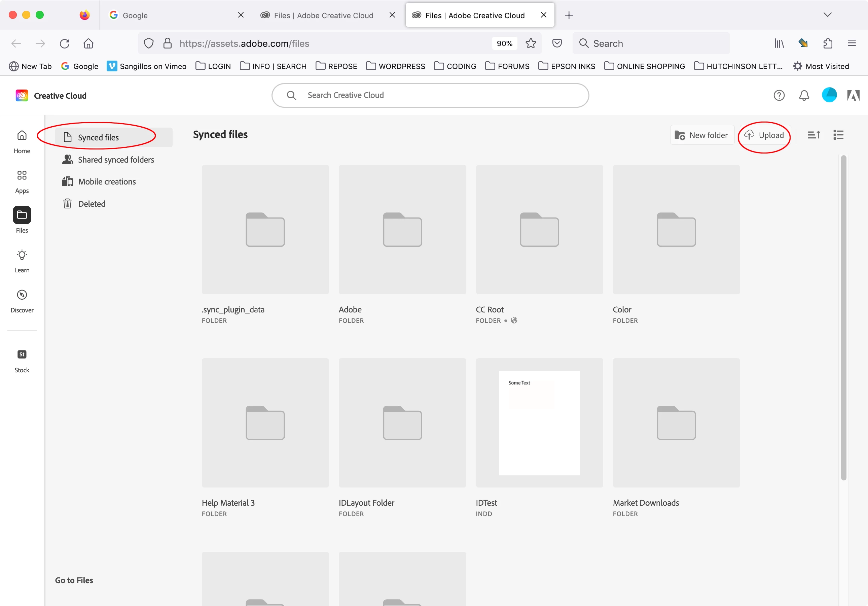
Task: Open the help question mark icon
Action: coord(779,95)
